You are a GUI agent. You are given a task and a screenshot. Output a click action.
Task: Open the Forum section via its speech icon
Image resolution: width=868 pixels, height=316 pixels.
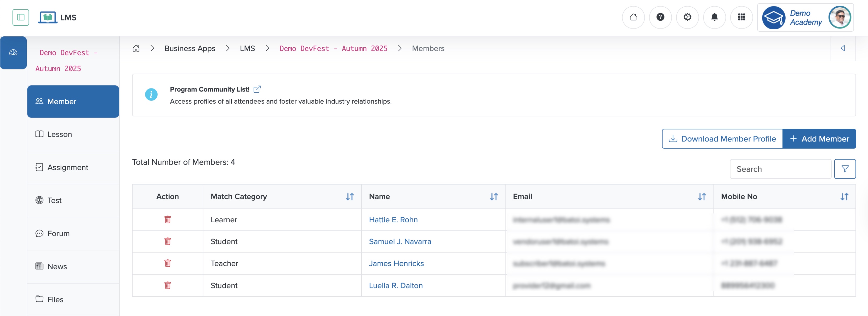pos(39,233)
